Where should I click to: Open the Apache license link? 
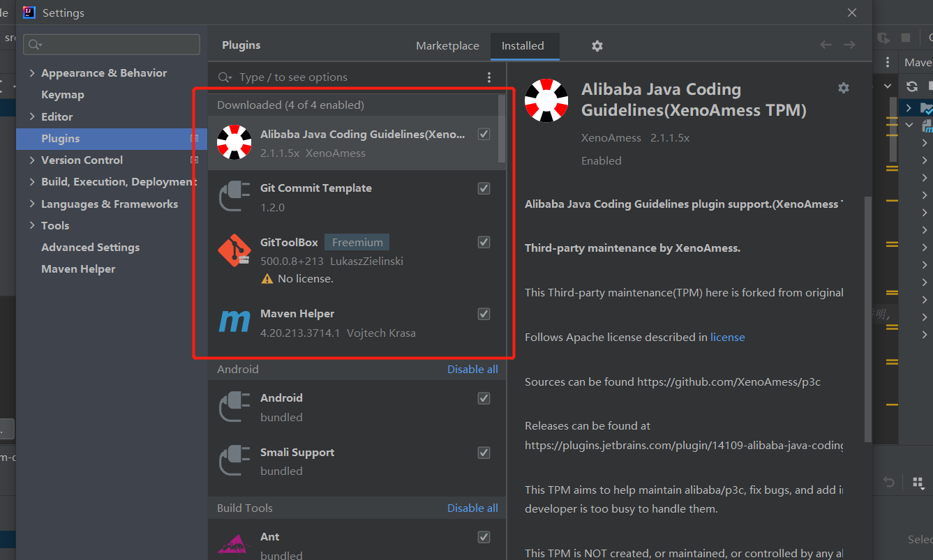click(x=728, y=338)
